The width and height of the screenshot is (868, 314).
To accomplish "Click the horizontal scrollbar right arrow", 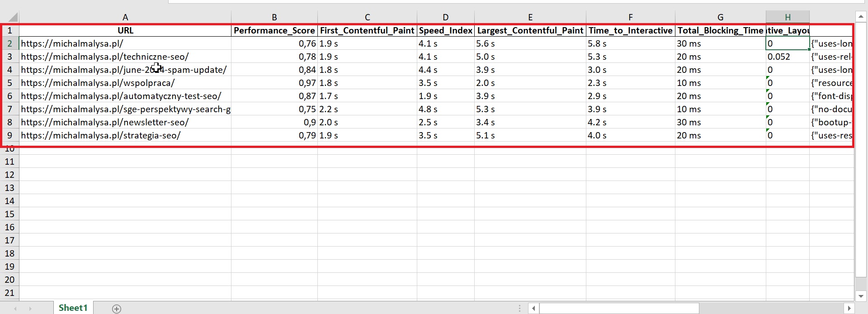I will click(849, 309).
